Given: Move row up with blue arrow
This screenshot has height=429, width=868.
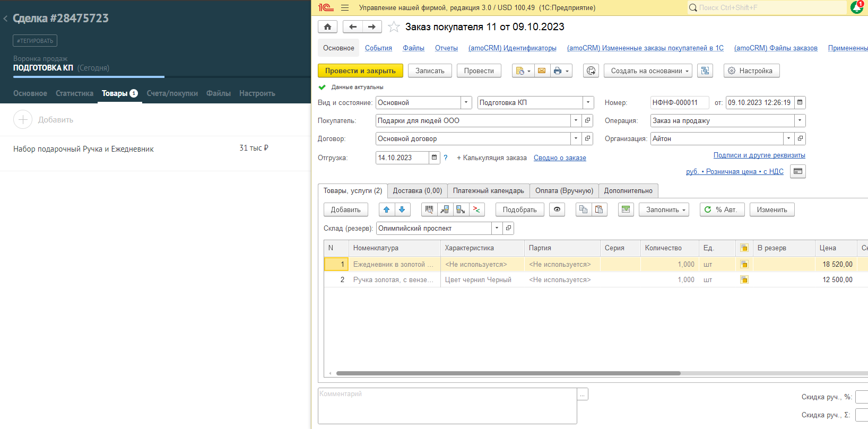Looking at the screenshot, I should [x=386, y=209].
